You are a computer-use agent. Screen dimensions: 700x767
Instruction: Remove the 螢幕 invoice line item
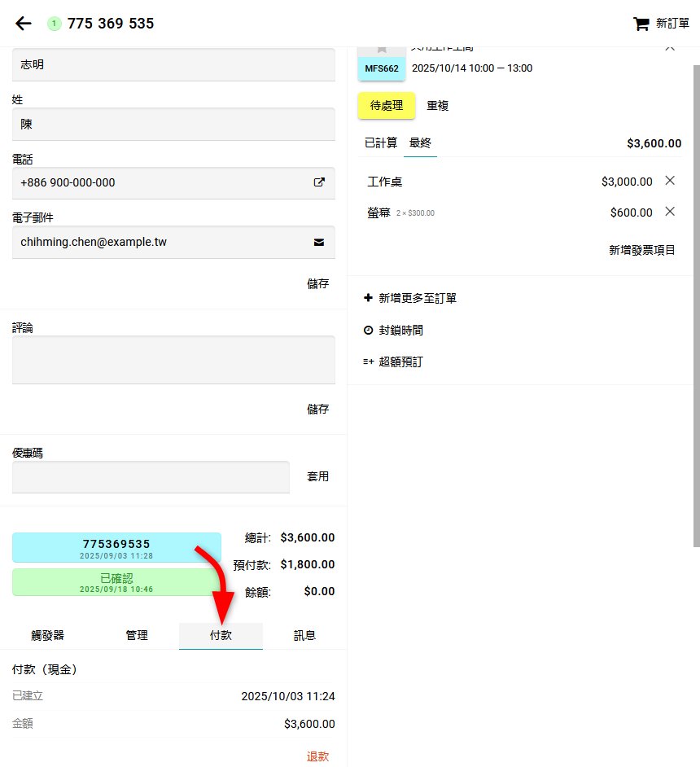pos(670,212)
